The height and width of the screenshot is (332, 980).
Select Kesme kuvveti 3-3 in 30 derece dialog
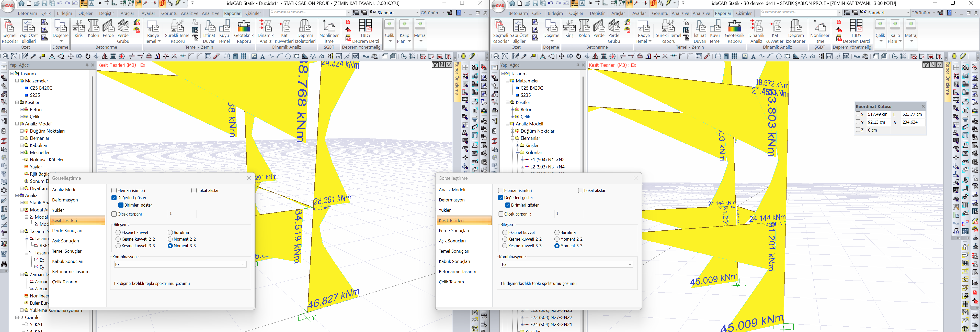tap(505, 246)
